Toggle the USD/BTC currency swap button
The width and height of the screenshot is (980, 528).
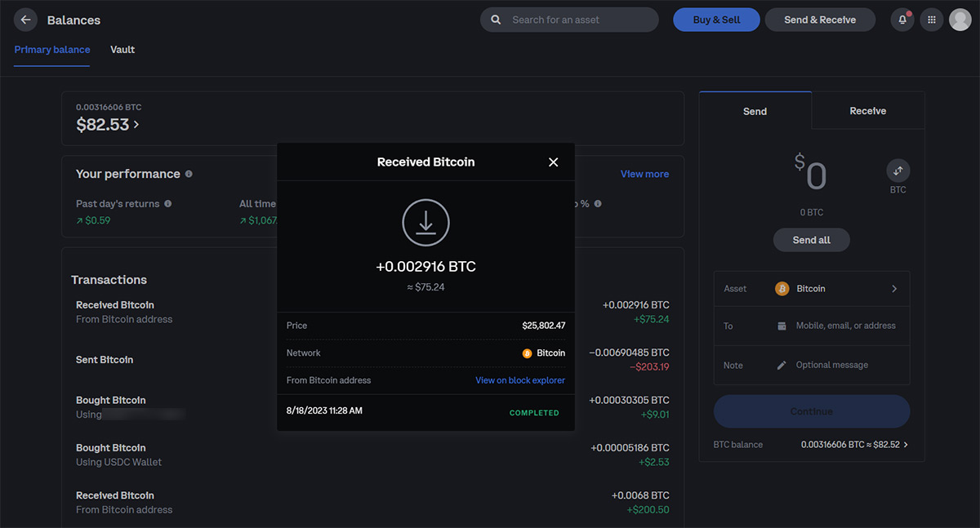[x=898, y=171]
